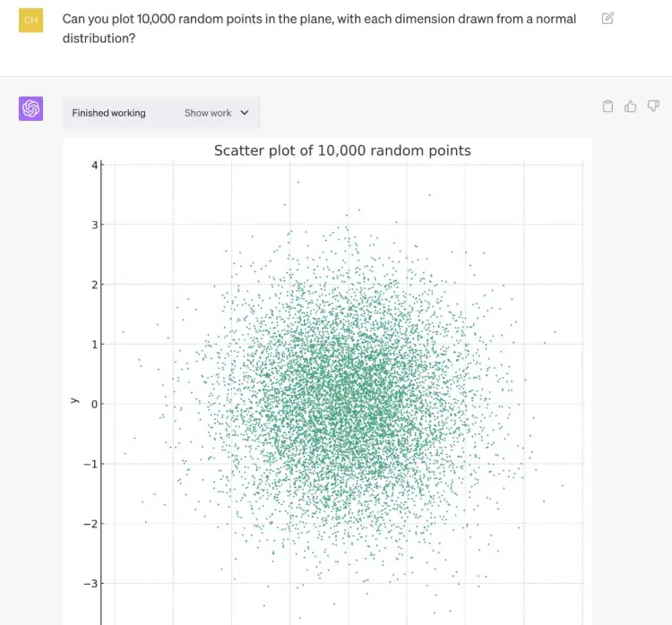Click the edit message pencil icon

(x=607, y=18)
